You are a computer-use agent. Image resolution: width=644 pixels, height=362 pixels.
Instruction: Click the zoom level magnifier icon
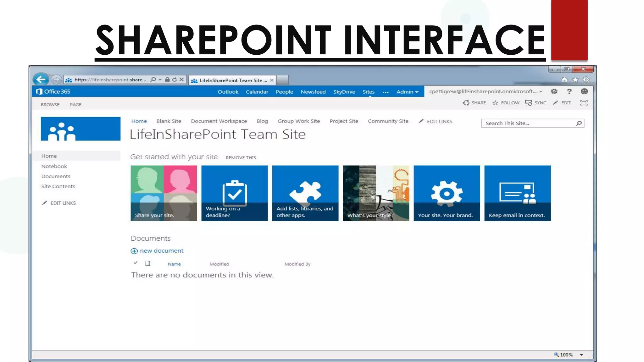pos(556,354)
